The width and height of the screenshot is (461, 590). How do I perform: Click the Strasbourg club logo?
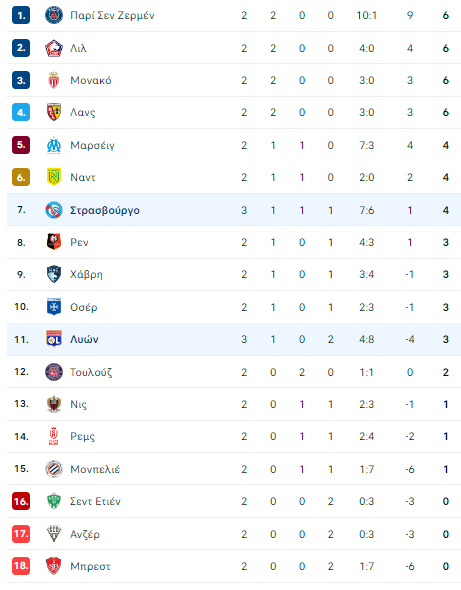[54, 210]
